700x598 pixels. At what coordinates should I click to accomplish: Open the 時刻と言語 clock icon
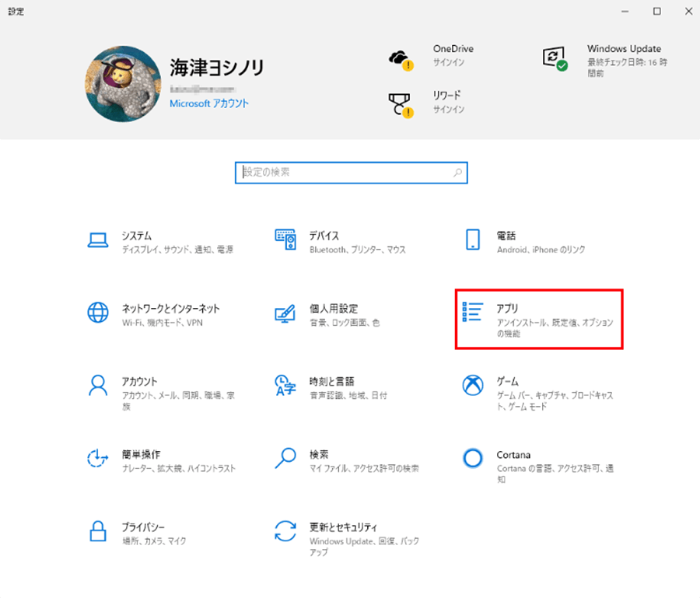pos(285,385)
